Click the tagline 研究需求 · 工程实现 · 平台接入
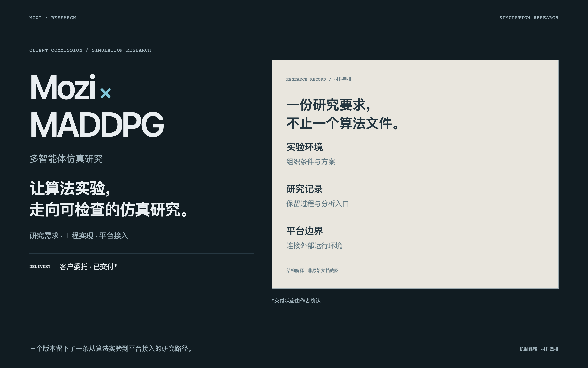Viewport: 588px width, 368px height. (x=79, y=236)
